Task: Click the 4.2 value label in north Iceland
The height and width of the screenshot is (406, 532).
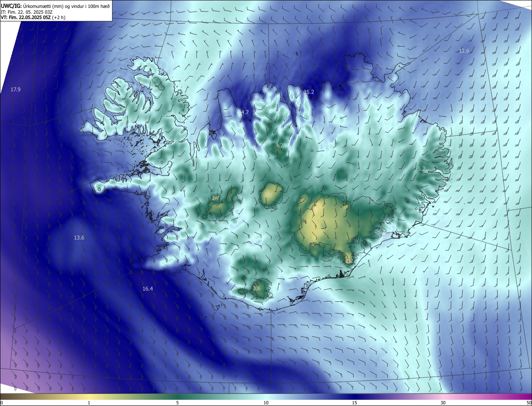Action: tap(280, 145)
